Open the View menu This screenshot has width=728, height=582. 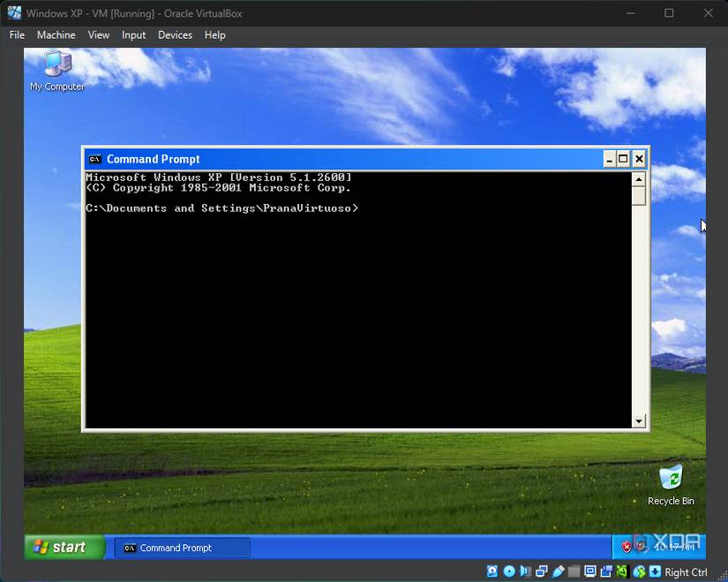coord(98,34)
